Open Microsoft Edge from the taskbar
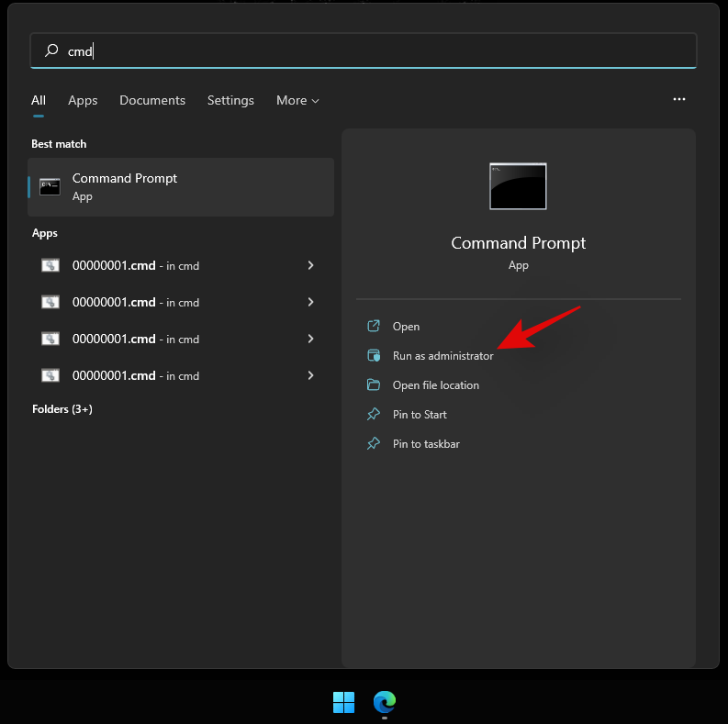 385,703
